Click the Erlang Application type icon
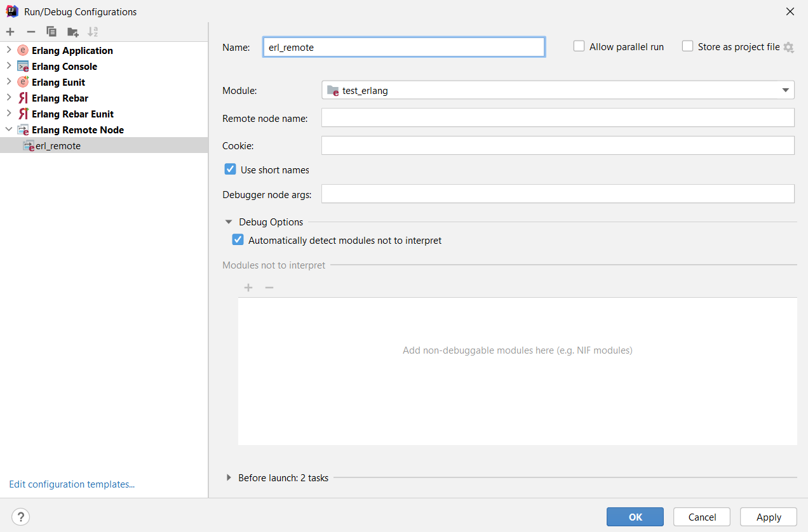The image size is (808, 532). point(23,50)
